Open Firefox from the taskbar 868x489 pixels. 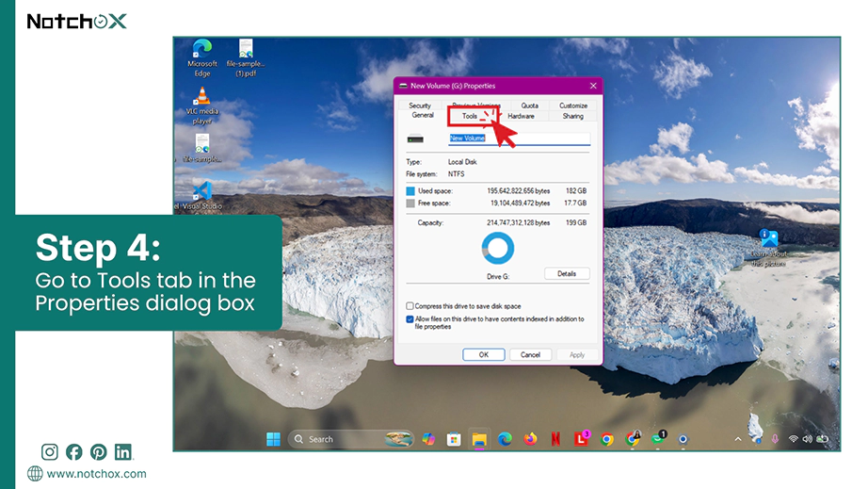point(530,439)
